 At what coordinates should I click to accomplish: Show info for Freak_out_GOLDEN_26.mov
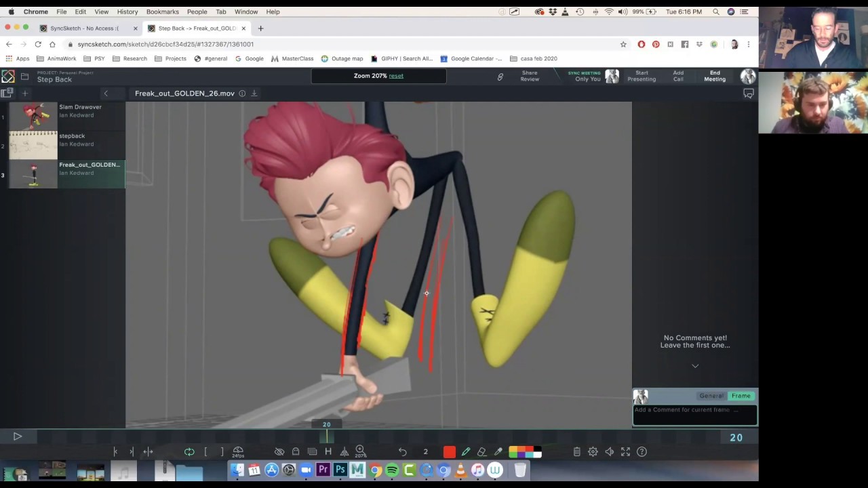(x=242, y=94)
